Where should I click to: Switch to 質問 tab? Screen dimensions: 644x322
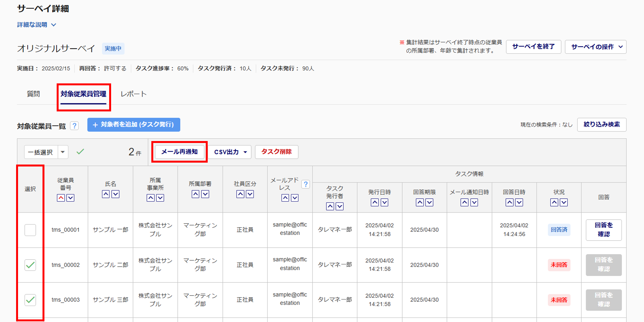pos(33,94)
